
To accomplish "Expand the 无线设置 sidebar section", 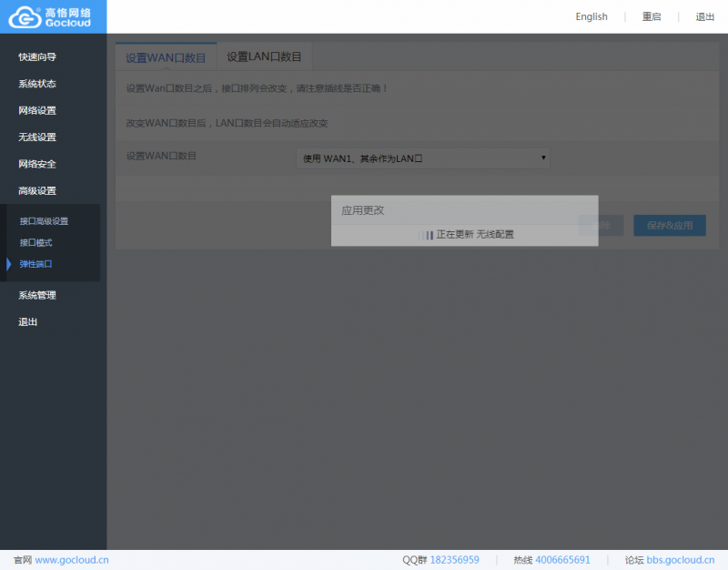I will click(37, 137).
